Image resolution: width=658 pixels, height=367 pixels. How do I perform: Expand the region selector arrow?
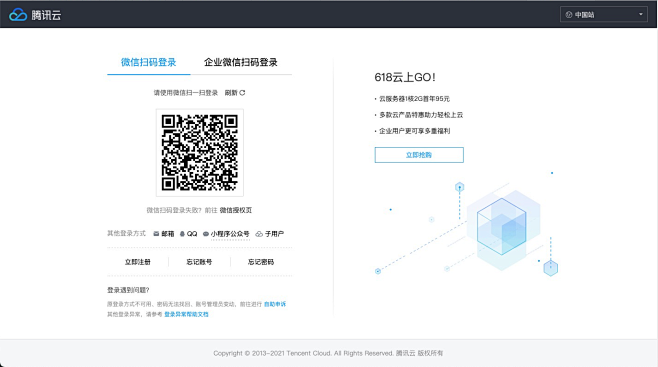click(641, 15)
